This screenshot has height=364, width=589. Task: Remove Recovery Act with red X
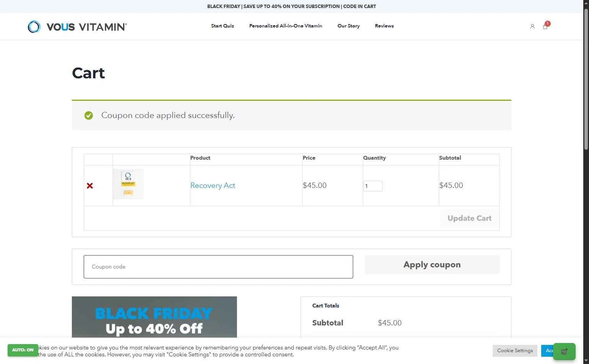tap(90, 186)
